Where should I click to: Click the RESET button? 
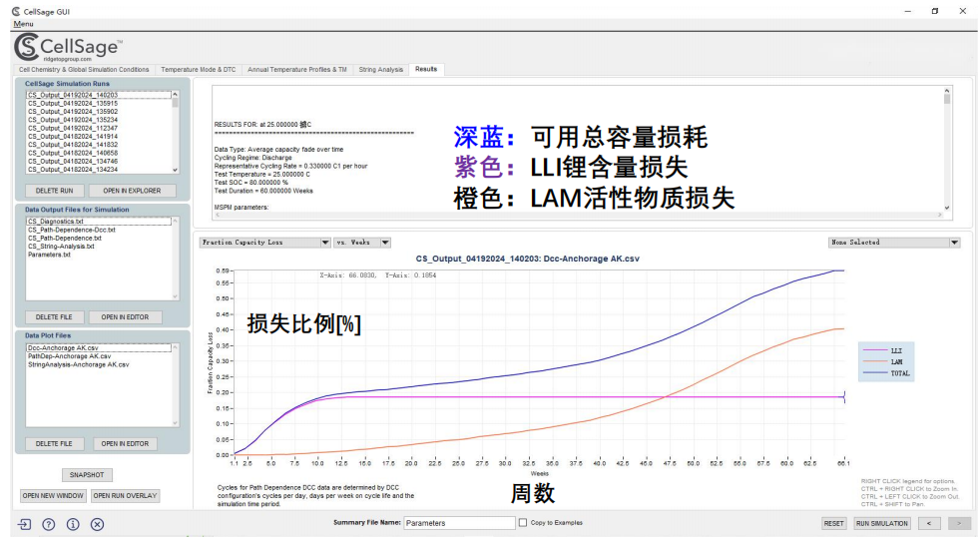833,523
